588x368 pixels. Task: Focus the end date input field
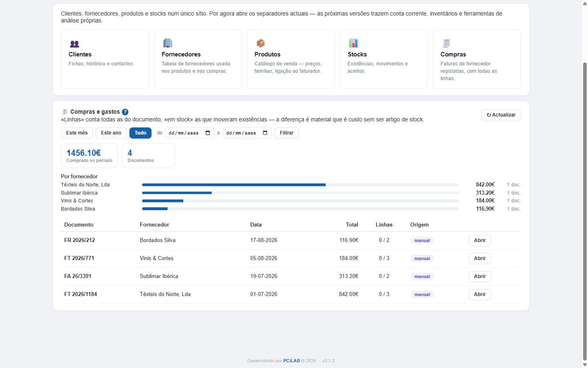pyautogui.click(x=247, y=133)
